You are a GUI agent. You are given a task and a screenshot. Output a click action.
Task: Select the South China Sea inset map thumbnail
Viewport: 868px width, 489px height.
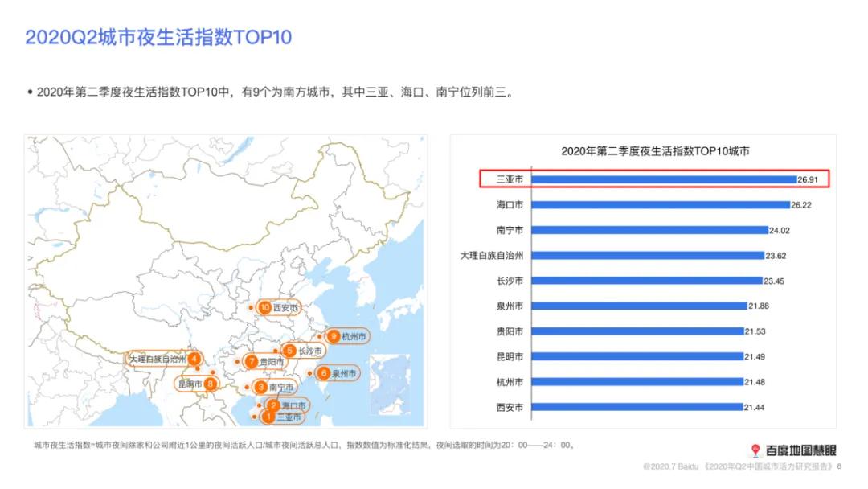[x=391, y=385]
